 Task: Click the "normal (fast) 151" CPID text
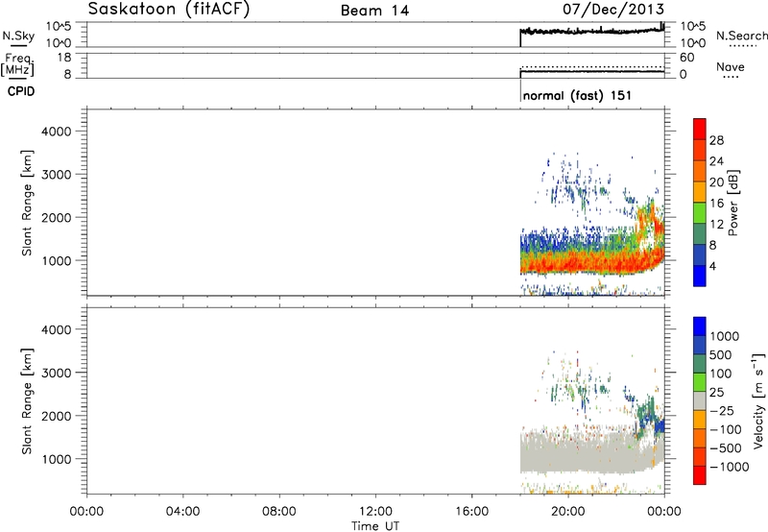(x=577, y=95)
